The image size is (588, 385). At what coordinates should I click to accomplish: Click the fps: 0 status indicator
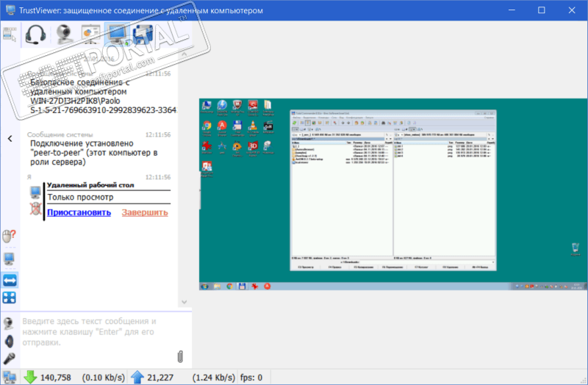click(251, 378)
